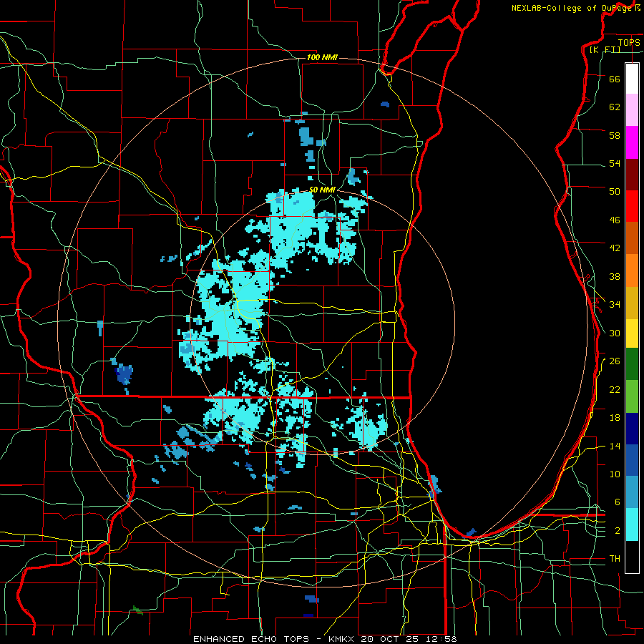Click the white swatch in TOPS legend
644x644 pixels.
tap(632, 79)
